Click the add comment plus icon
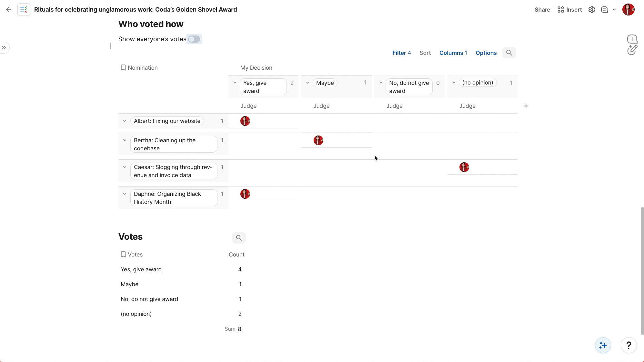The width and height of the screenshot is (644, 362). coord(632,39)
